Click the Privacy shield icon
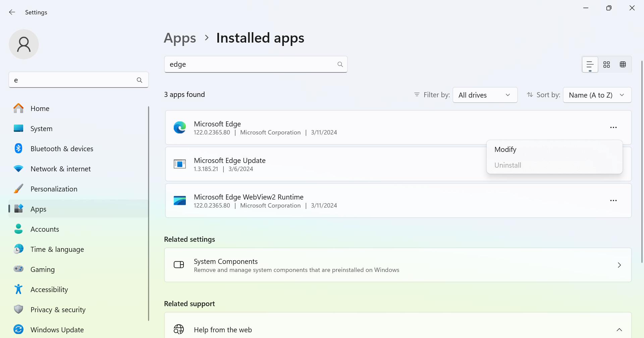The image size is (644, 338). [18, 309]
